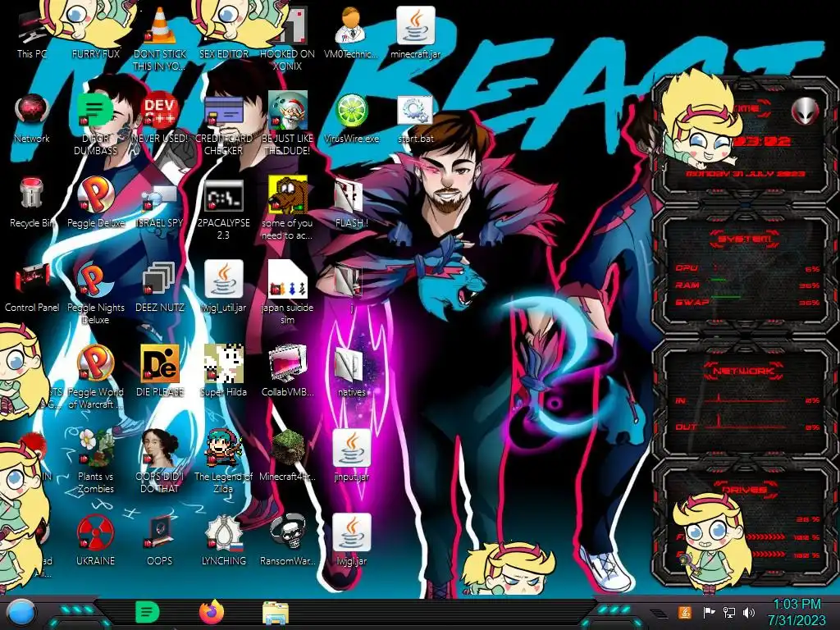Open lwjgl_util.jar file
840x630 pixels.
click(224, 281)
